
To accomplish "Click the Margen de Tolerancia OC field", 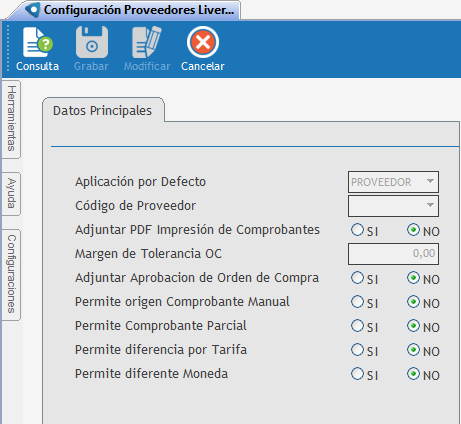I will pyautogui.click(x=393, y=254).
